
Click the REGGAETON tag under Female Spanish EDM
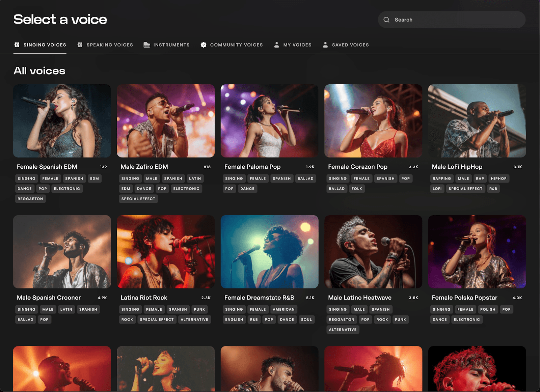tap(30, 199)
